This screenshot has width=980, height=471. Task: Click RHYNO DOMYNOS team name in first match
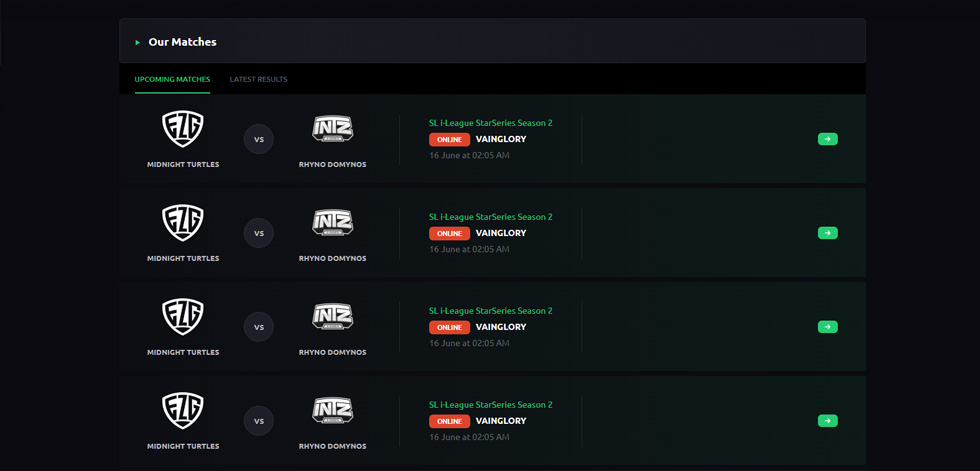332,165
